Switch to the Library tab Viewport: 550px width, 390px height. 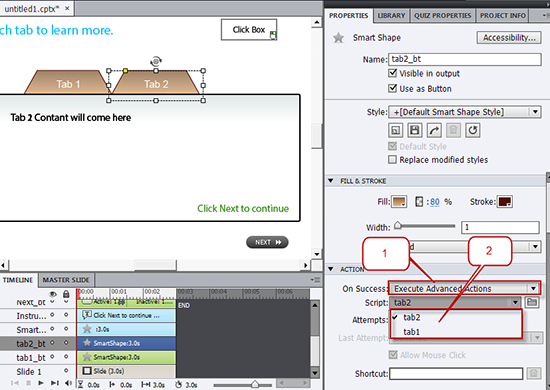[391, 15]
